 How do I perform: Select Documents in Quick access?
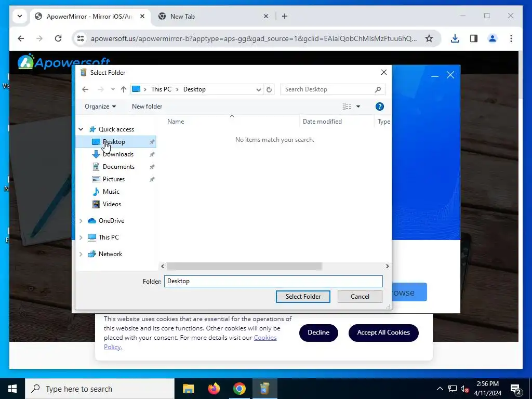click(118, 167)
